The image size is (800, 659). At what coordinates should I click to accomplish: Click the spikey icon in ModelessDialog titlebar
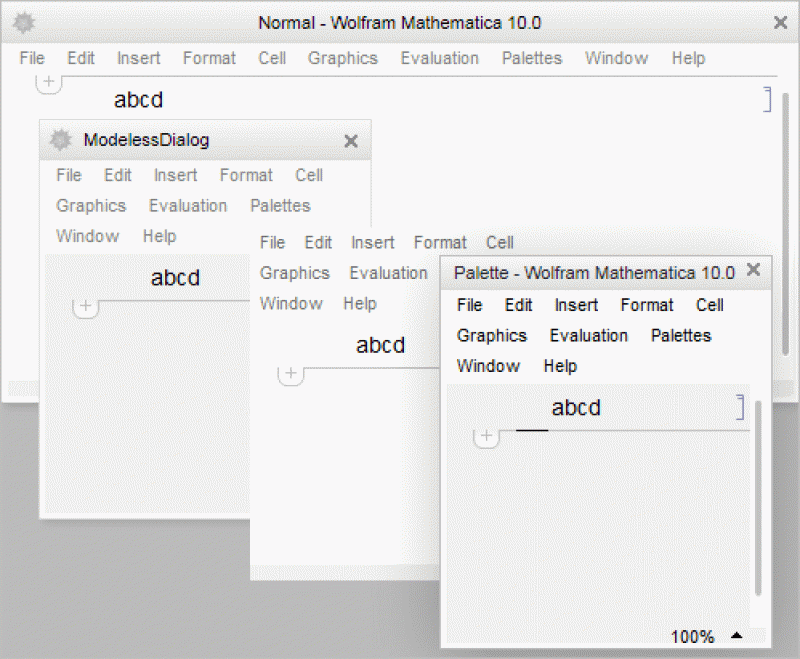tap(60, 140)
